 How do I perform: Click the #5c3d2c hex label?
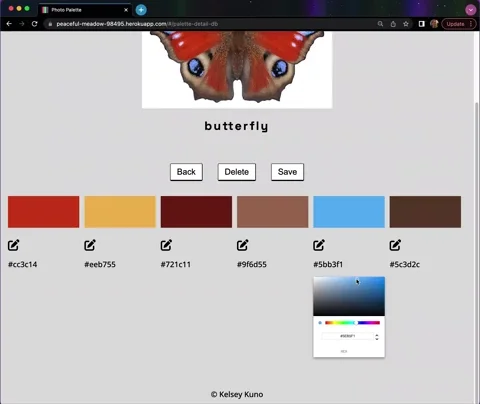click(x=405, y=265)
